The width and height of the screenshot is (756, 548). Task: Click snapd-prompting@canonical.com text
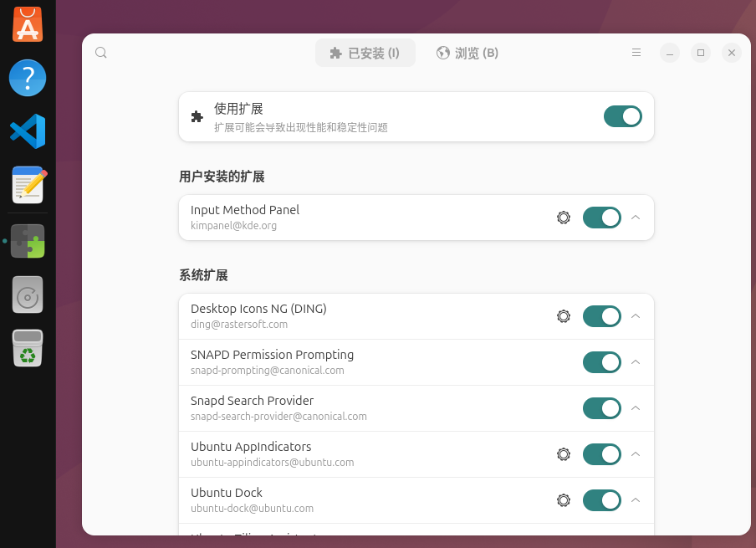[267, 371]
